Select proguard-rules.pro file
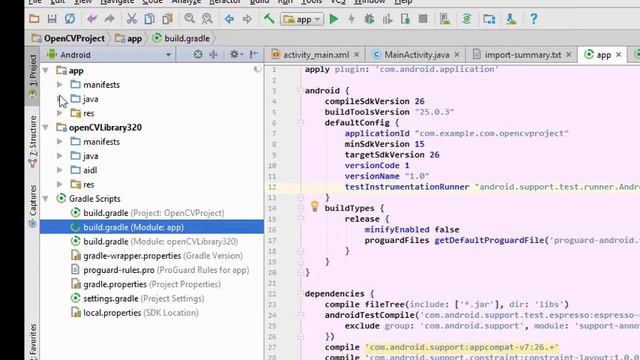The width and height of the screenshot is (640, 360). coord(152,270)
